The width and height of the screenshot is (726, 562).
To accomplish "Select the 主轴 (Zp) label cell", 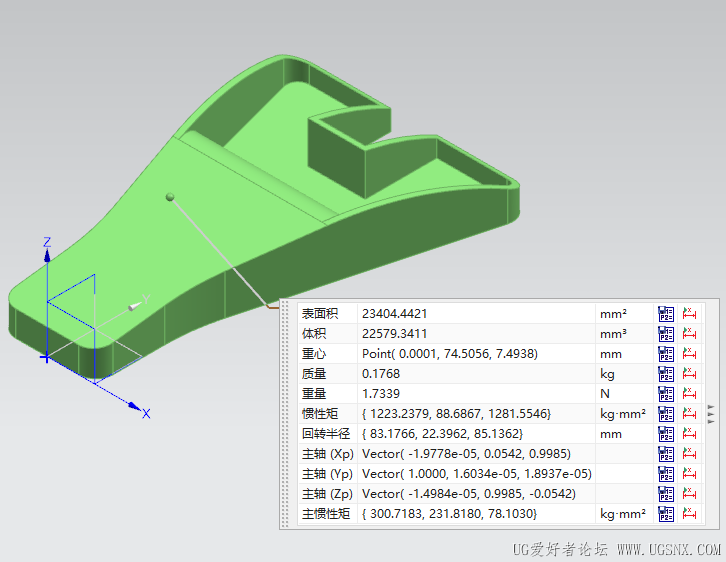I will coord(328,493).
